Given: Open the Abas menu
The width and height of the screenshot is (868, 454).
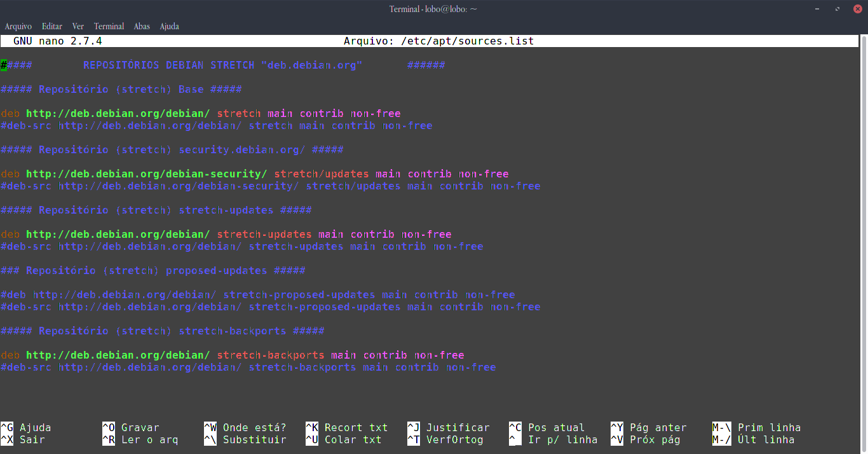Looking at the screenshot, I should click(x=141, y=26).
